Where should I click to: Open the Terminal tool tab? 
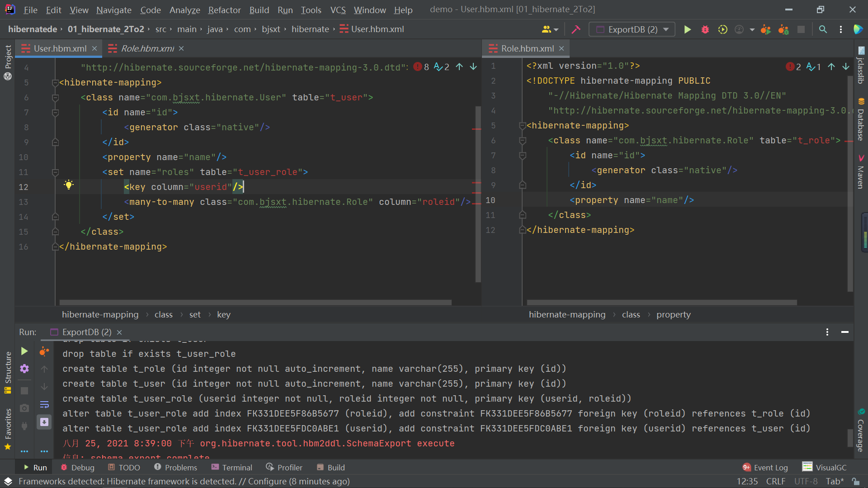click(x=231, y=467)
